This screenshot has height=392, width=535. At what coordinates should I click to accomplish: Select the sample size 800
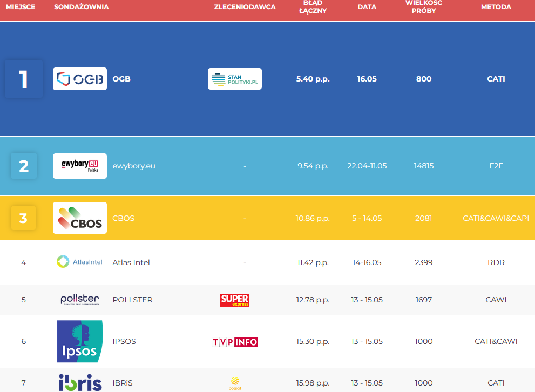424,79
